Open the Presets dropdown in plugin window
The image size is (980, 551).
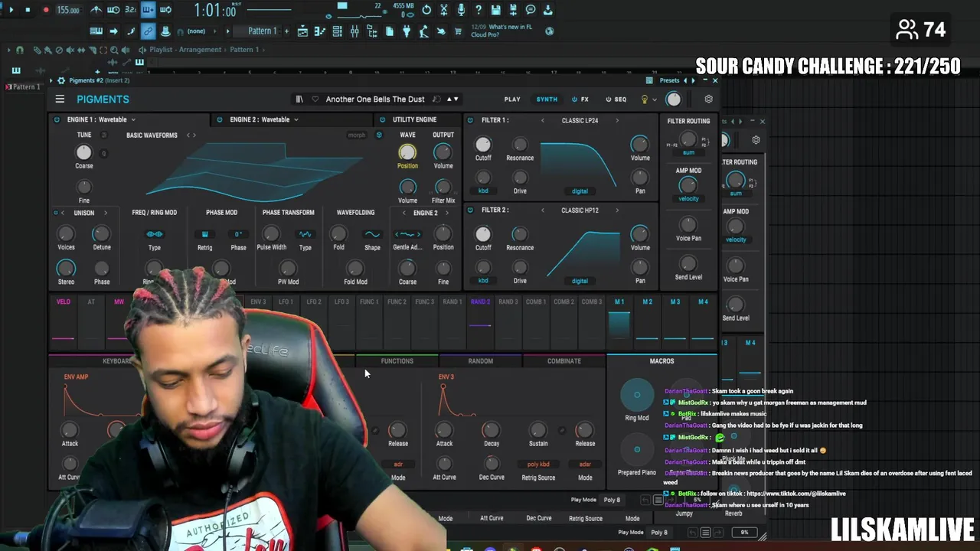(669, 80)
